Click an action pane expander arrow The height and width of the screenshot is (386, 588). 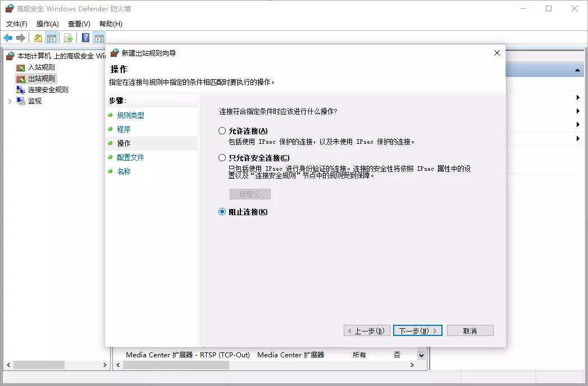point(577,97)
